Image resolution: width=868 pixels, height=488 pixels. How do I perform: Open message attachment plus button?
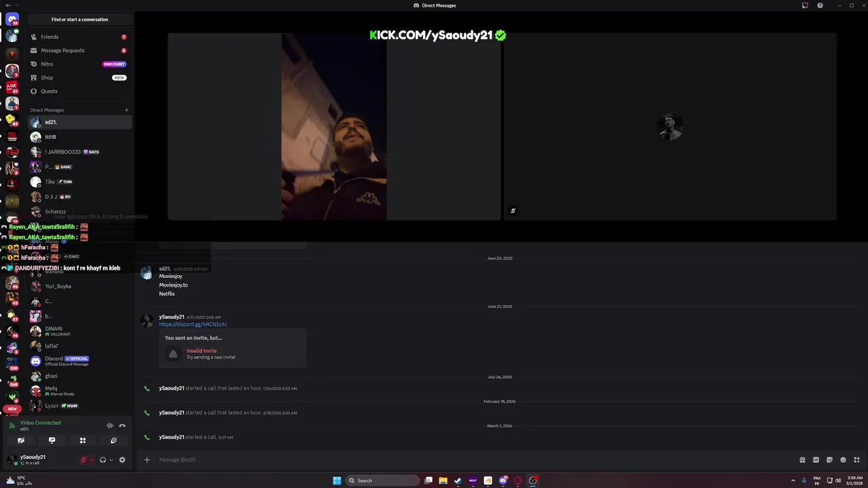[146, 460]
